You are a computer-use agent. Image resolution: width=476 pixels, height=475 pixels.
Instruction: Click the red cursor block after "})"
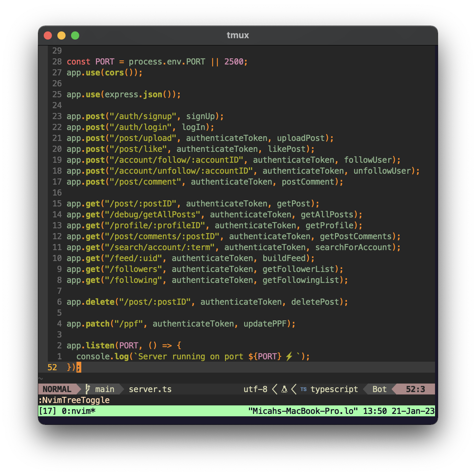78,368
